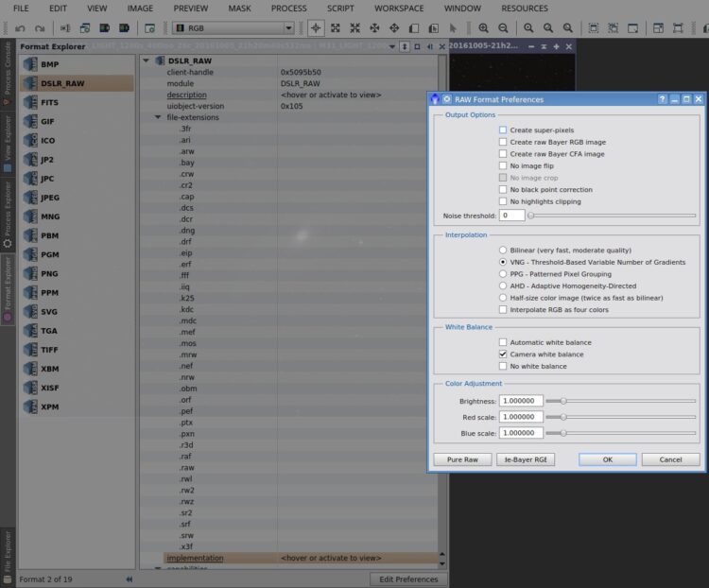The height and width of the screenshot is (588, 709).
Task: Open the View Explorer side tab
Action: 8,144
